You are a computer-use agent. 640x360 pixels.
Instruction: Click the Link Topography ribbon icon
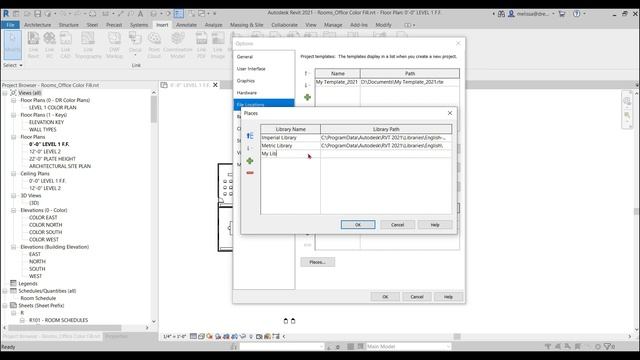tap(88, 45)
